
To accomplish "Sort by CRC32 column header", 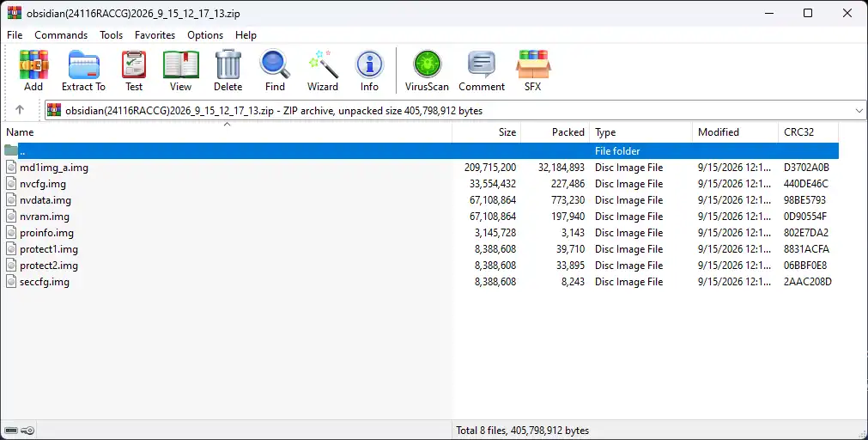I will 808,131.
